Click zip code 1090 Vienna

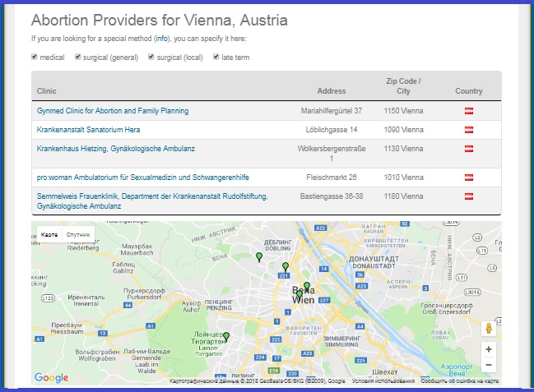(x=403, y=130)
